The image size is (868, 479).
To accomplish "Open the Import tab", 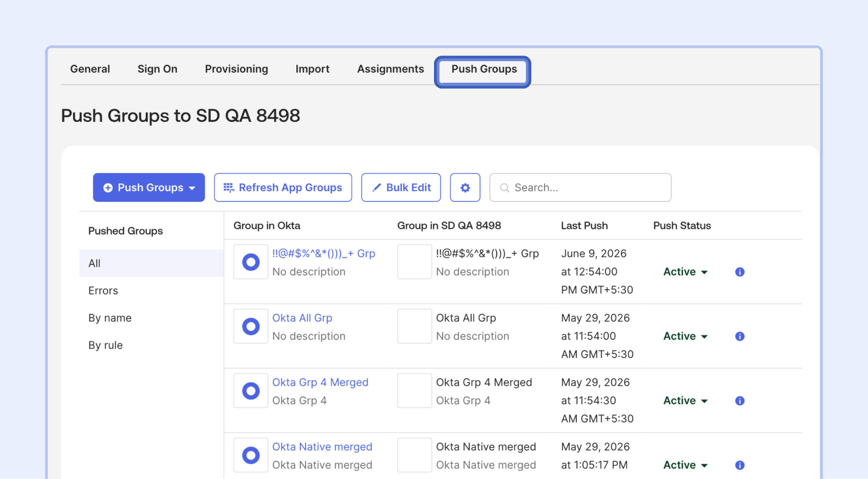I will 312,69.
